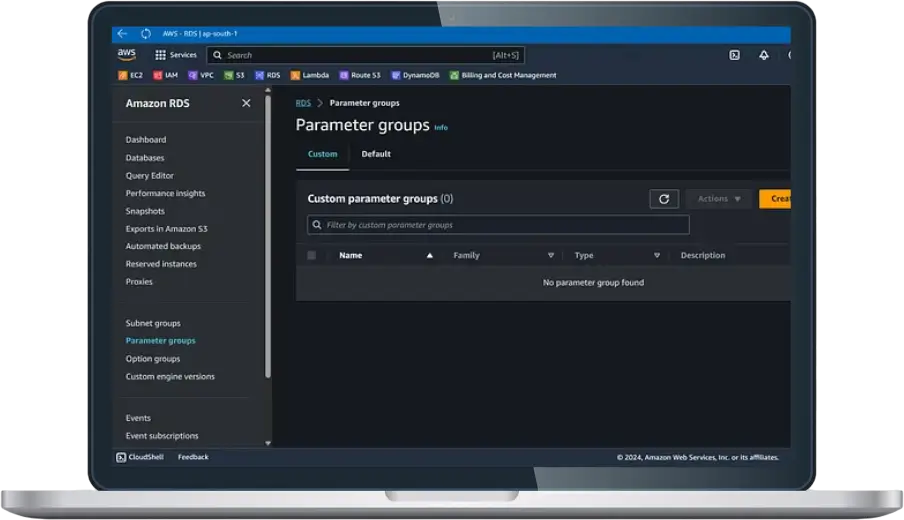
Task: Open the RDS shortcut in favorites bar
Action: [268, 75]
